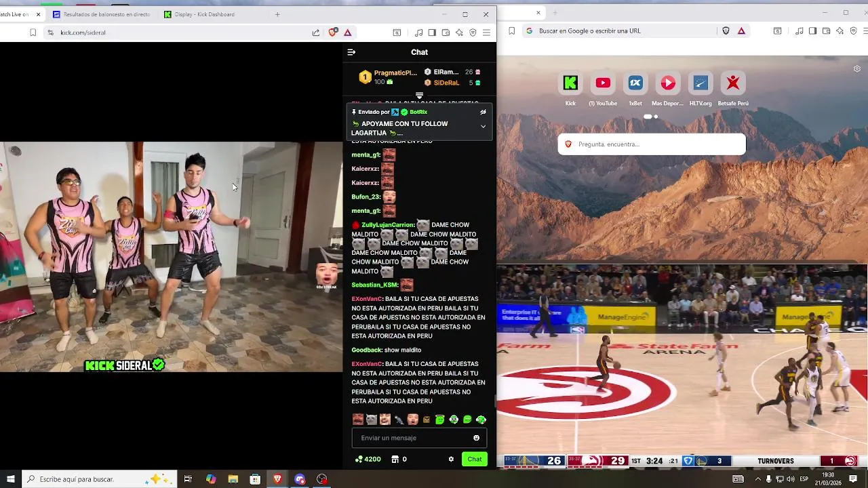
Task: Bookmark current page in right browser window
Action: click(x=512, y=30)
